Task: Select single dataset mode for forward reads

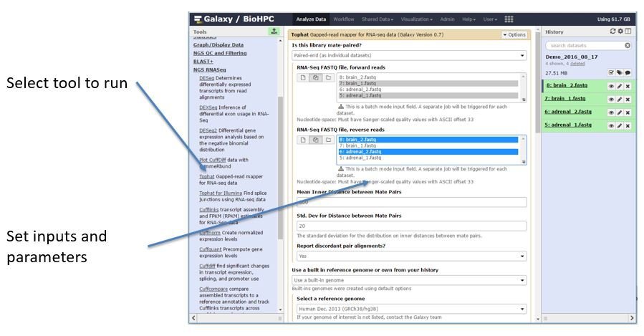Action: click(x=303, y=77)
